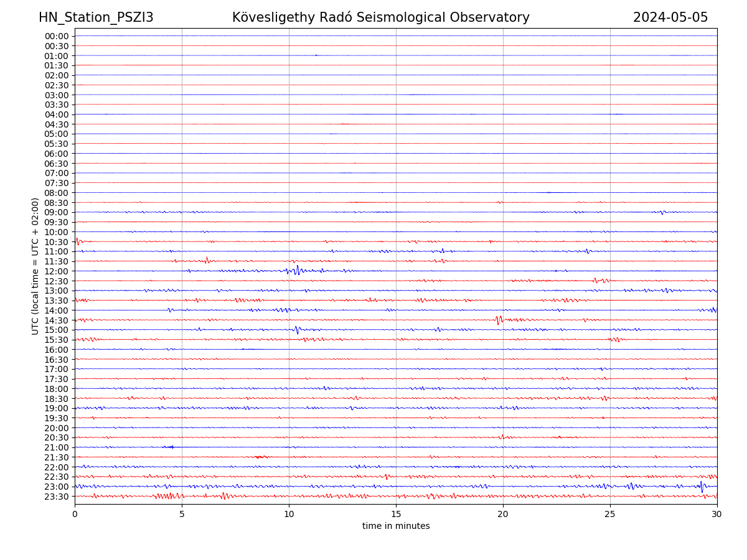Click the red spike on 14:30 trace near minute 20
This screenshot has height=560, width=747.
coord(498,320)
